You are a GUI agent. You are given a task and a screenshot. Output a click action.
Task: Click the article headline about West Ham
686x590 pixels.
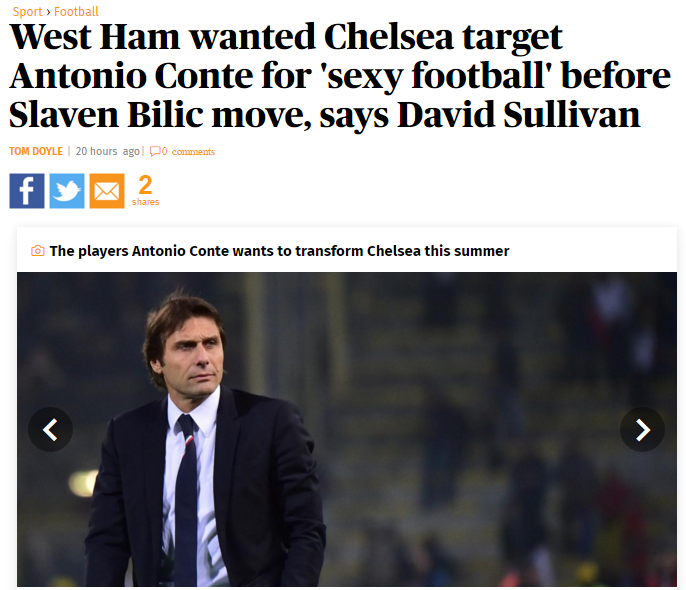pos(324,77)
